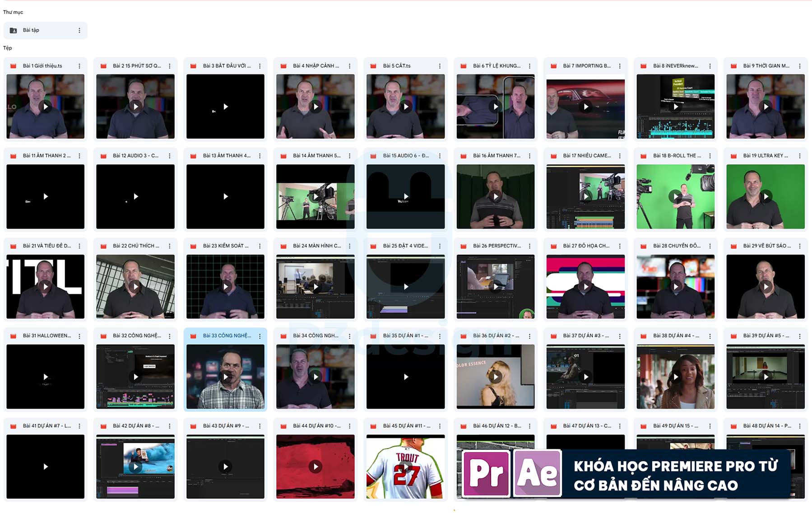812x513 pixels.
Task: Open three-dot menu for Bài 39 DỰ ÁN #5
Action: (x=800, y=336)
